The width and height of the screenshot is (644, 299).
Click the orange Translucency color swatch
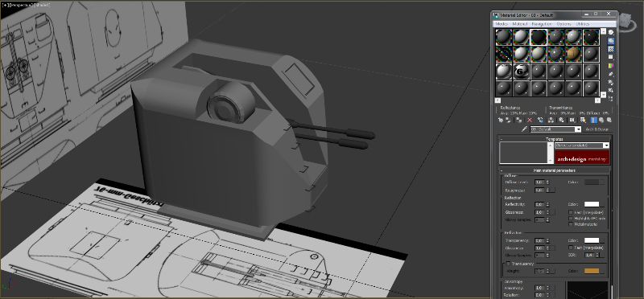[592, 271]
